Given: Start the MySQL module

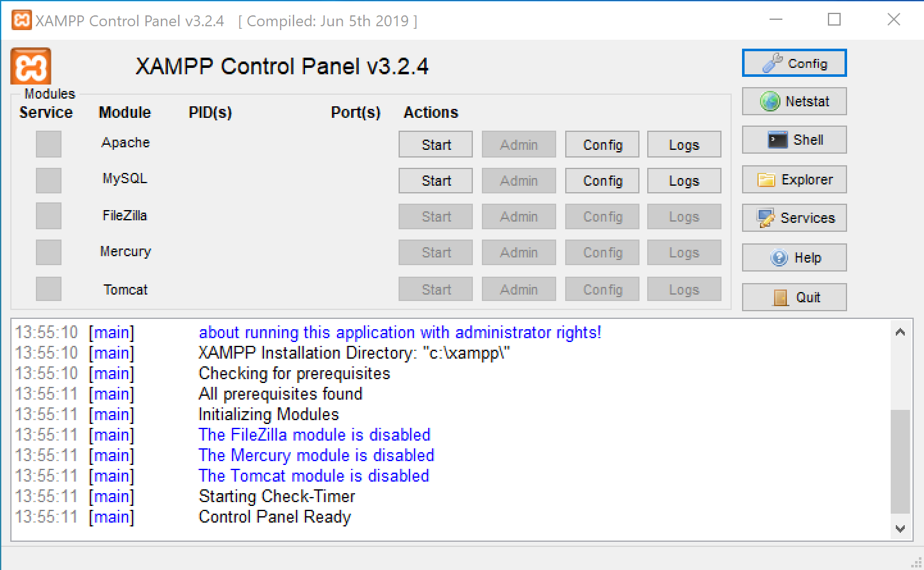Looking at the screenshot, I should click(436, 181).
